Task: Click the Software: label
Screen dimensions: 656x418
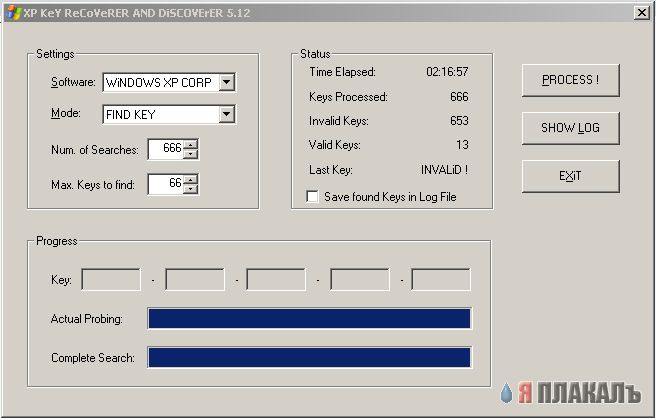Action: pyautogui.click(x=73, y=82)
